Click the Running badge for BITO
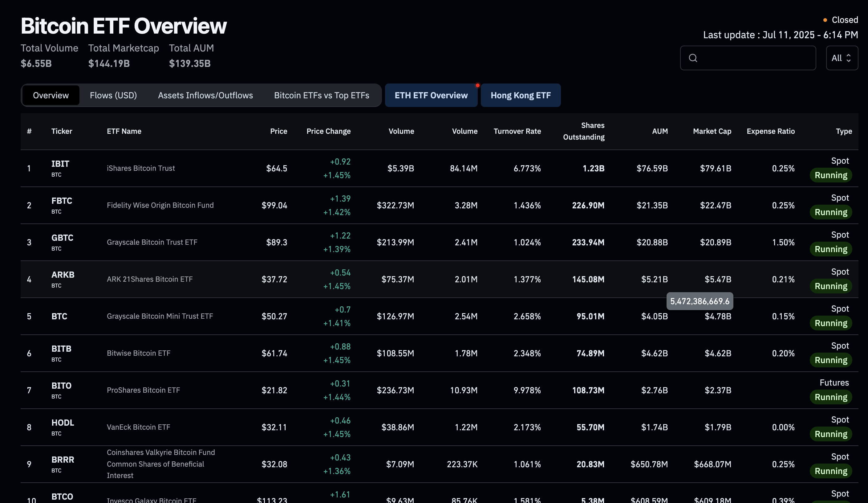 click(x=830, y=397)
